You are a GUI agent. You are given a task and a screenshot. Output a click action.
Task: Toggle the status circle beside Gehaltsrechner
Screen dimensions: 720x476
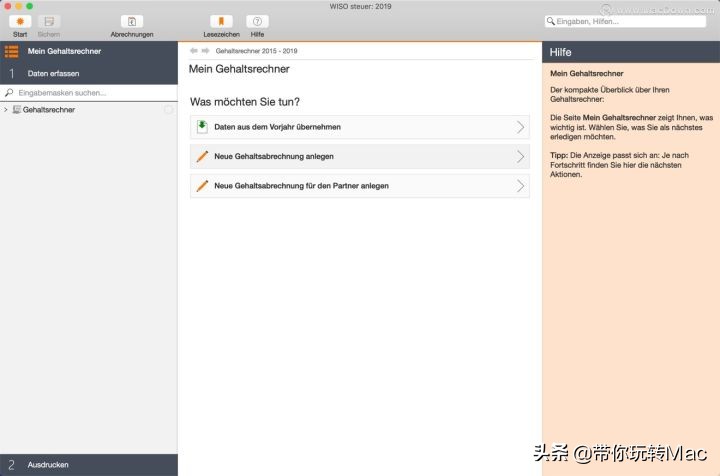click(x=168, y=110)
